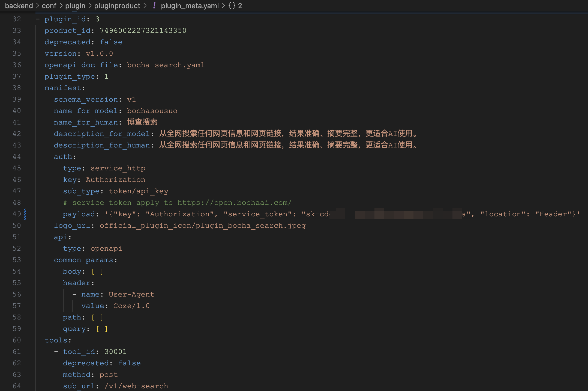Image resolution: width=588 pixels, height=391 pixels.
Task: Open the backend breadcrumb segment
Action: pos(19,6)
